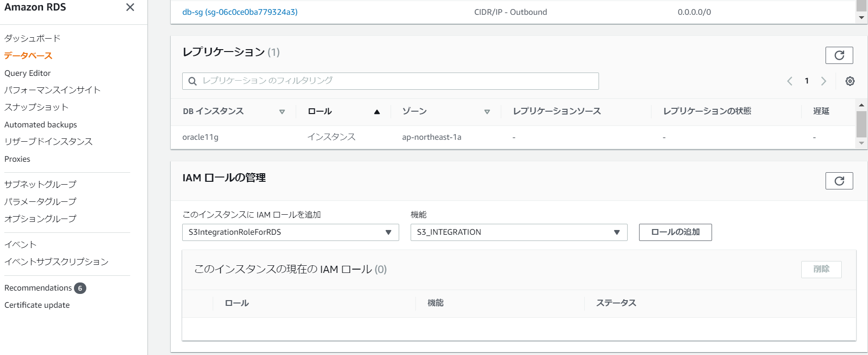Viewport: 868px width, 355px height.
Task: Open データベース in sidebar
Action: [x=28, y=56]
